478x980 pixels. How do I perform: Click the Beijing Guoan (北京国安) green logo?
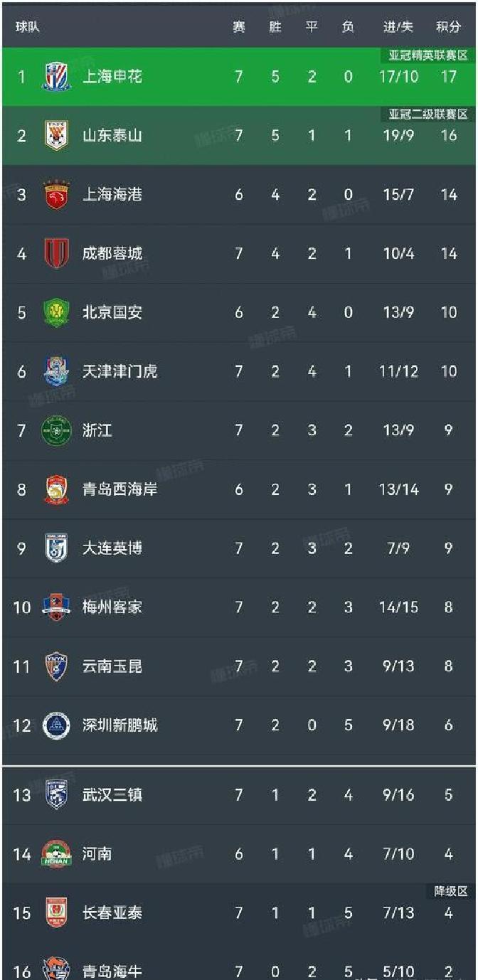click(57, 312)
